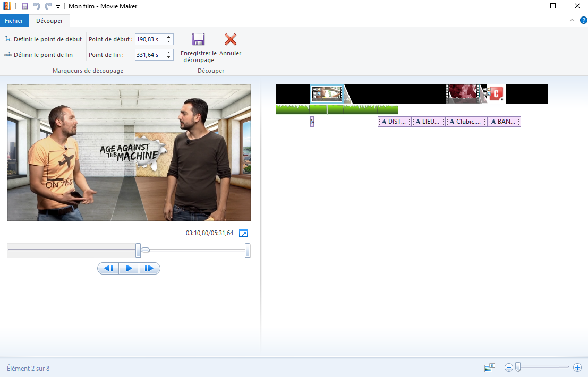Select the green audio track
This screenshot has width=588, height=377.
pos(337,109)
